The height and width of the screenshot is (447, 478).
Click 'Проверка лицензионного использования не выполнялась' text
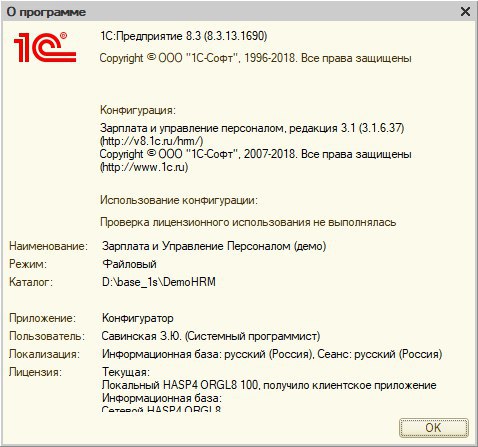click(248, 222)
